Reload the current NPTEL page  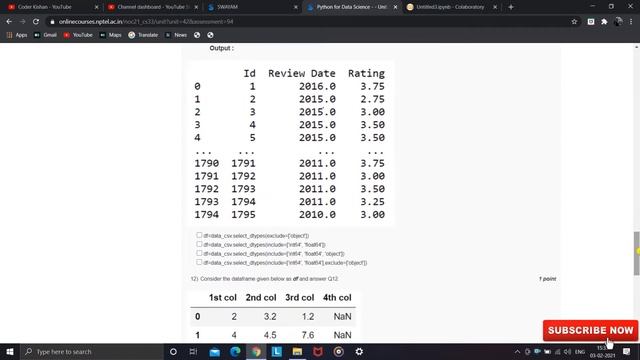pos(36,22)
